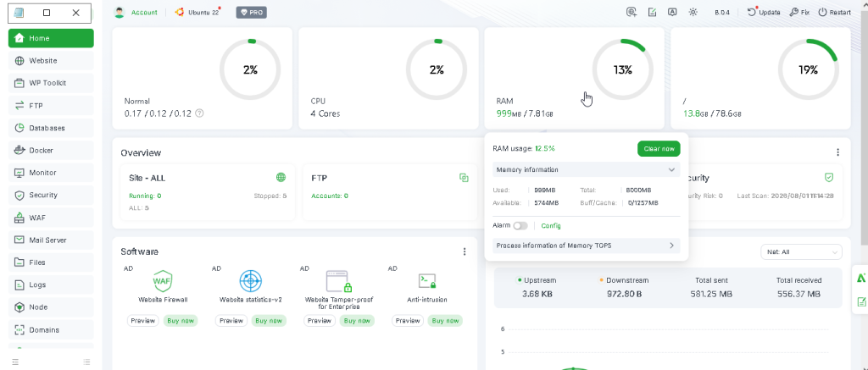Toggle the light theme sun icon
This screenshot has height=370, width=868.
(693, 12)
